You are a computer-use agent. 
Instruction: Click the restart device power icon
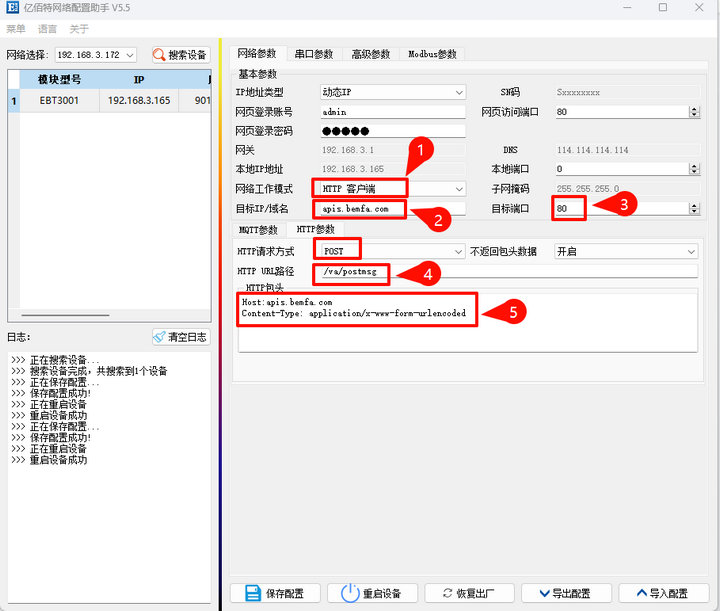[x=349, y=593]
